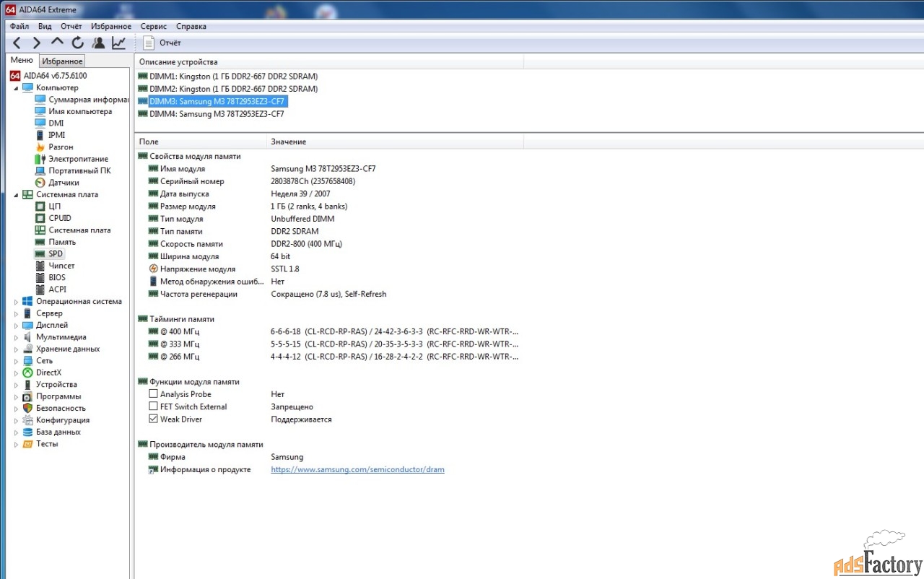This screenshot has width=924, height=579.
Task: Open the ACPI tree icon
Action: (40, 289)
